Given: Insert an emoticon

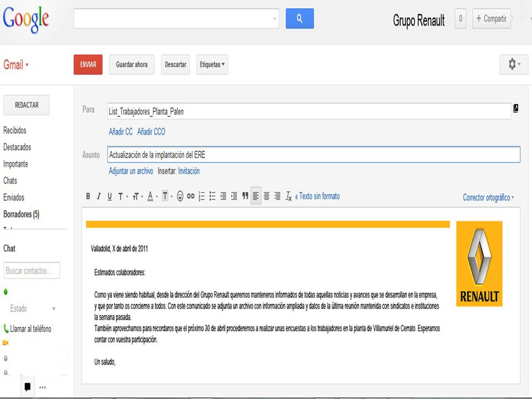Looking at the screenshot, I should click(x=180, y=196).
